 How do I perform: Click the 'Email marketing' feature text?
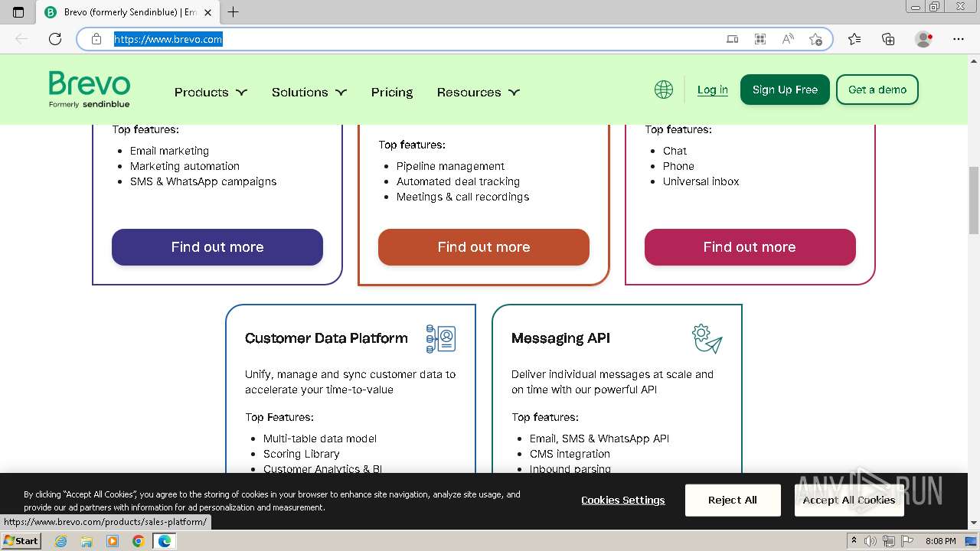(x=169, y=151)
